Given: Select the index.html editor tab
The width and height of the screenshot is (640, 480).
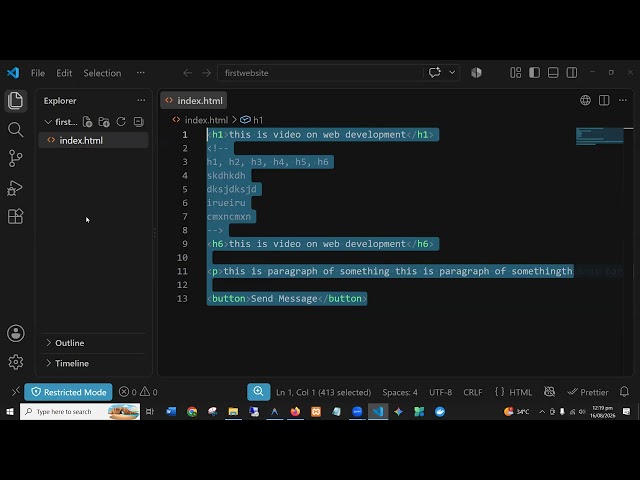Looking at the screenshot, I should [194, 100].
